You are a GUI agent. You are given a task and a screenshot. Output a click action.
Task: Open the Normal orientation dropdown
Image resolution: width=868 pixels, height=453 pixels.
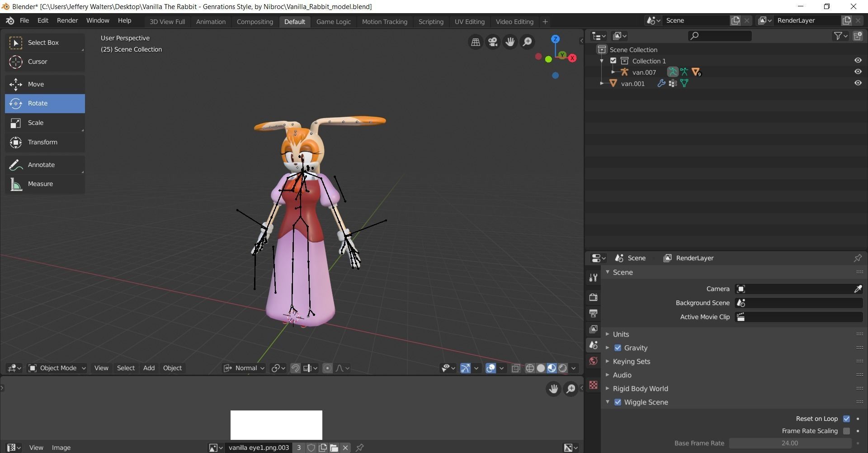(244, 368)
